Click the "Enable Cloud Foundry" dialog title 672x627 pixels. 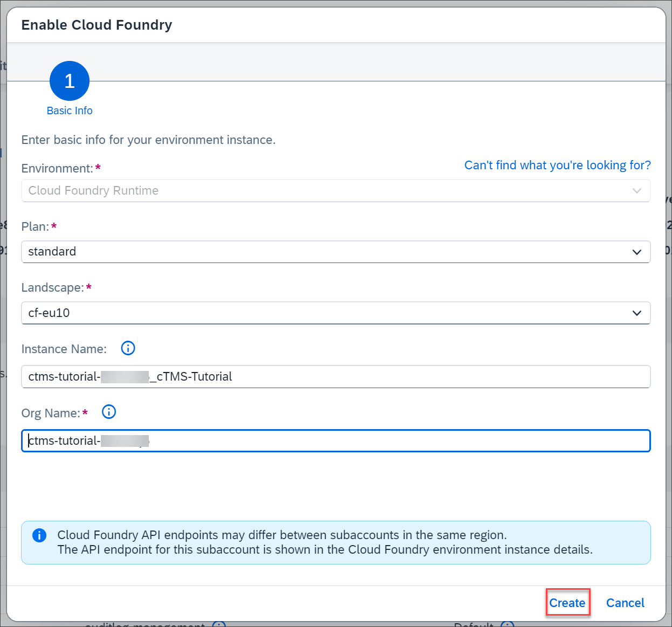97,25
